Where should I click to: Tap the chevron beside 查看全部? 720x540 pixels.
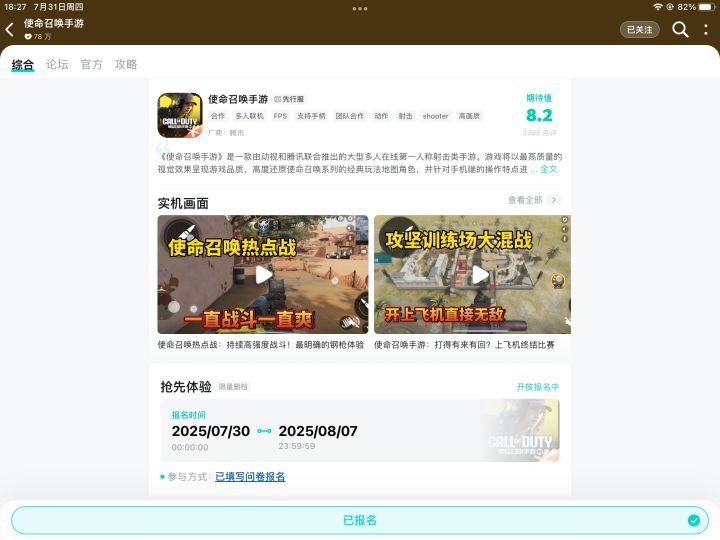pos(554,200)
